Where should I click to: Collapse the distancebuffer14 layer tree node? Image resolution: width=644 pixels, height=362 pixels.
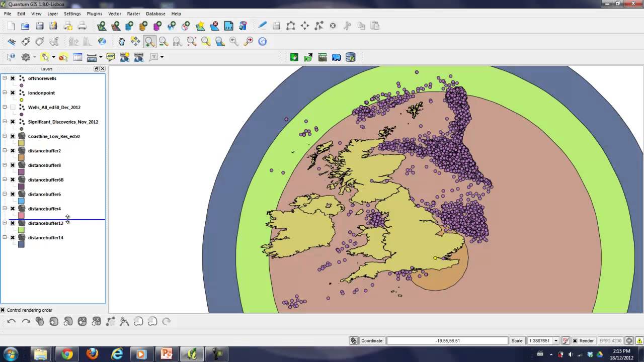[x=5, y=237]
